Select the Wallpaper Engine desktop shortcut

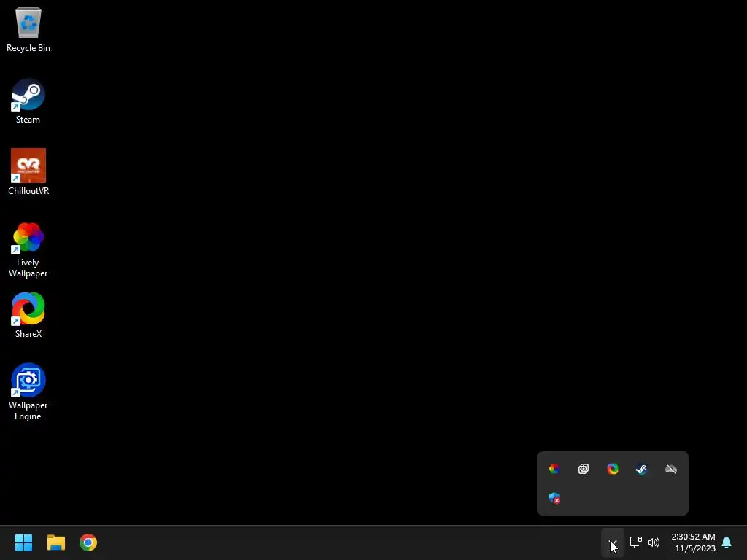[28, 392]
